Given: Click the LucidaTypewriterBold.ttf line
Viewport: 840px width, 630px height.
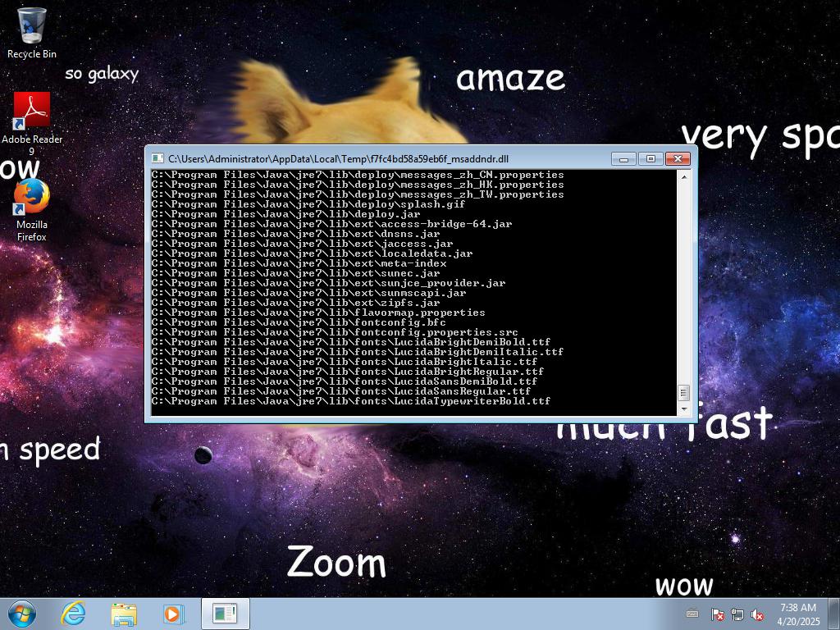Looking at the screenshot, I should click(351, 400).
